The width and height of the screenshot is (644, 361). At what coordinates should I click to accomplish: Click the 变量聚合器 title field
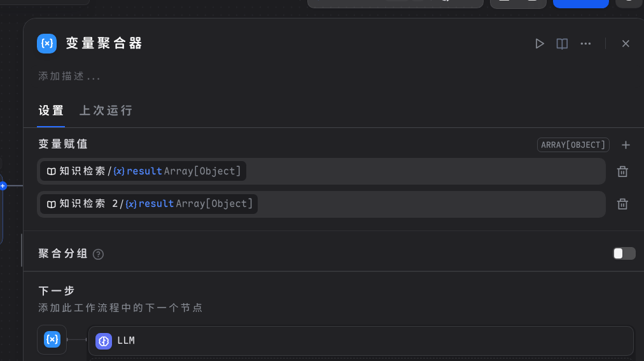(x=104, y=43)
